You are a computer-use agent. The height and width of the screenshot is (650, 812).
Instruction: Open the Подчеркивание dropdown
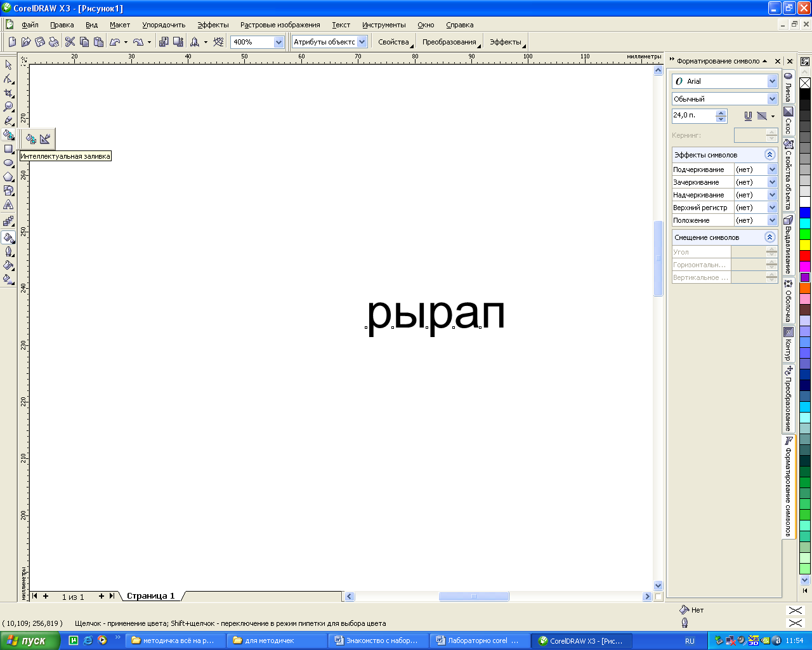pos(772,169)
